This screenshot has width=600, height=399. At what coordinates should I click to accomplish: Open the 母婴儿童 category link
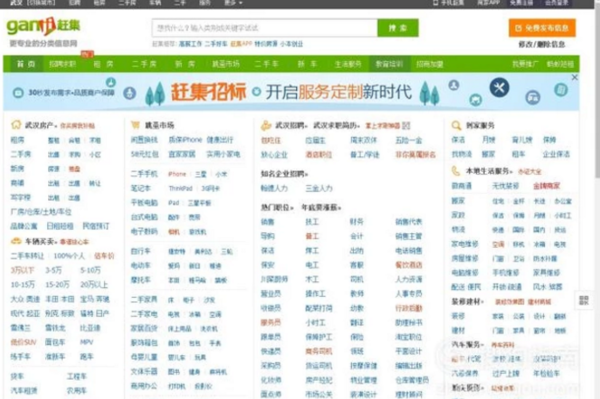[144, 357]
